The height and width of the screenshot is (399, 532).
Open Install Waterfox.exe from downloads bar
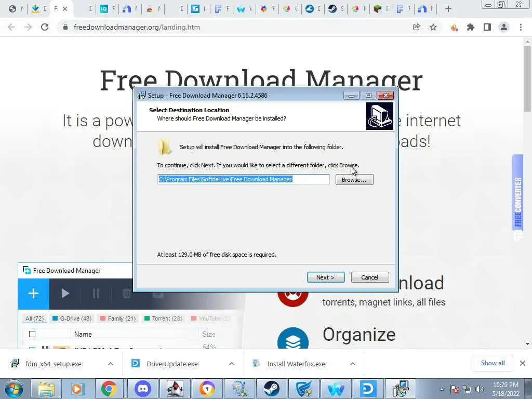pyautogui.click(x=296, y=364)
